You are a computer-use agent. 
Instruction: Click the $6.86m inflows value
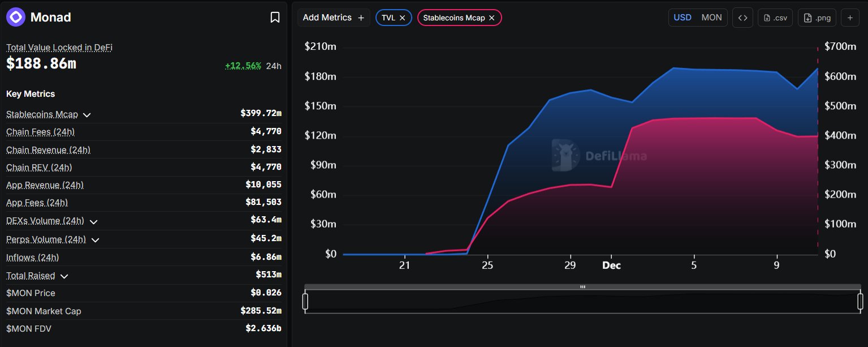pos(266,257)
